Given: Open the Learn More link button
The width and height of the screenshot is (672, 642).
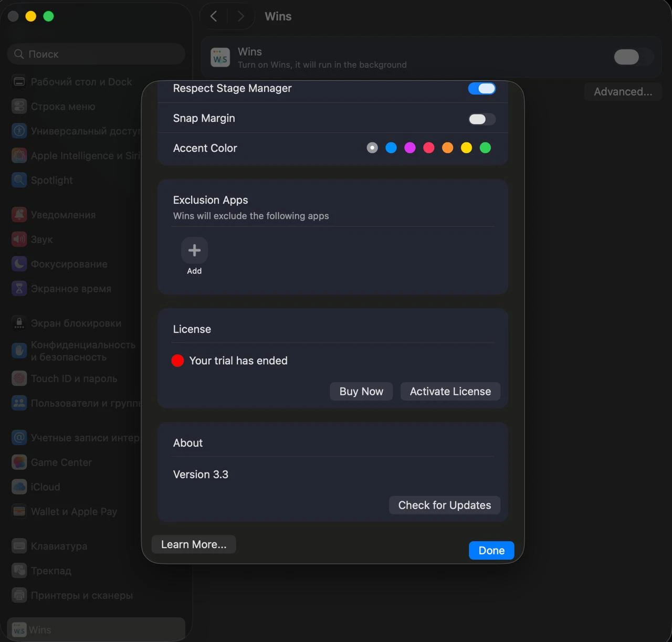Looking at the screenshot, I should click(194, 545).
